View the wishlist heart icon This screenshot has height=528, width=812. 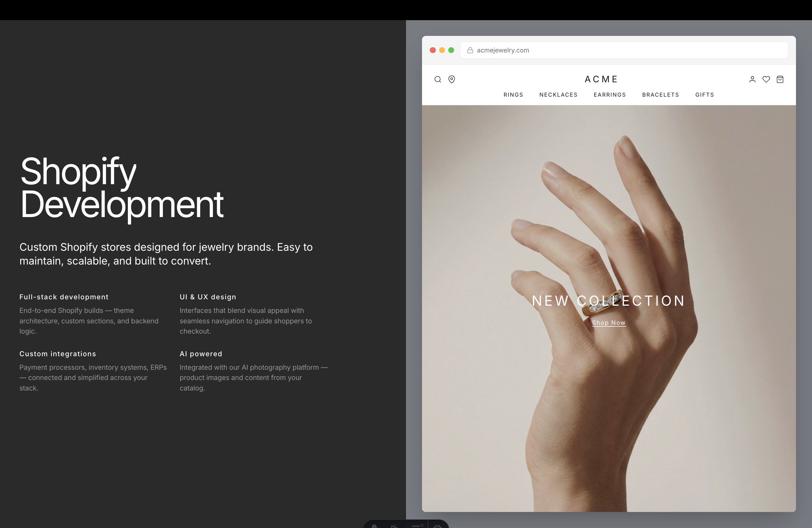pyautogui.click(x=766, y=80)
